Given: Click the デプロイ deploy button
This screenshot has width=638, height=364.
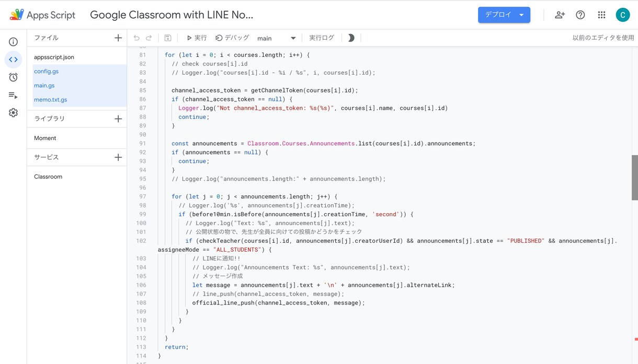Looking at the screenshot, I should (x=504, y=15).
